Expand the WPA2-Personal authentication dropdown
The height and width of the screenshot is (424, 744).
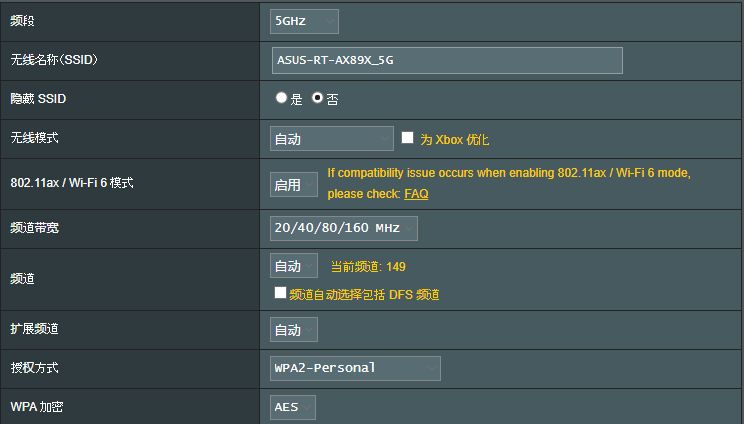point(355,369)
